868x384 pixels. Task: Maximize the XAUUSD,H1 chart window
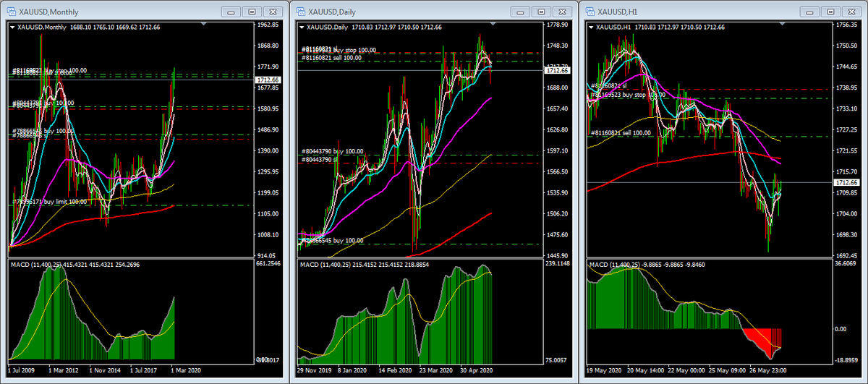(x=831, y=12)
